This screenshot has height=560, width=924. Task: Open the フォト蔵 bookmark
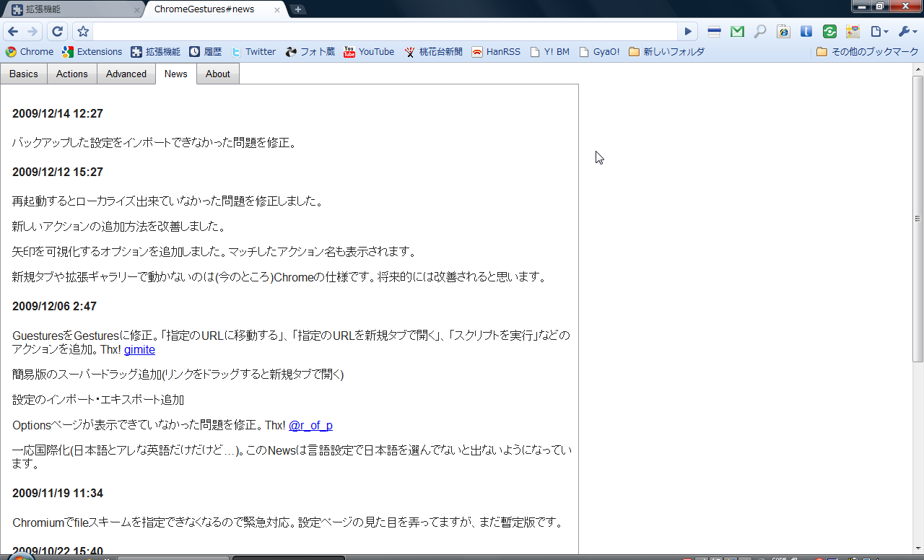(310, 52)
